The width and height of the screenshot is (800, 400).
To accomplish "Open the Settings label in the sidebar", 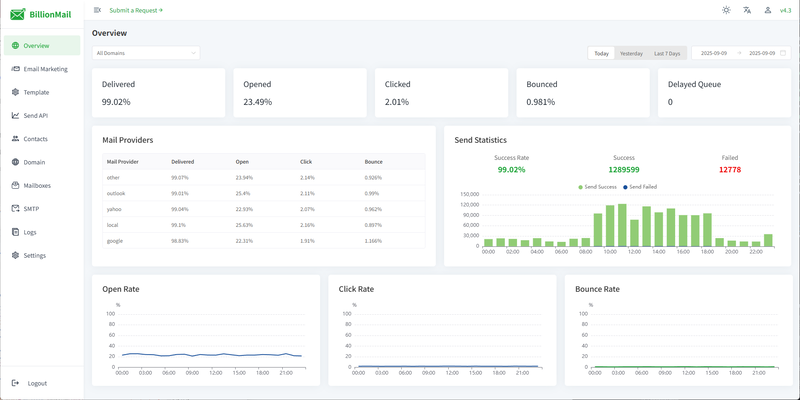I will point(35,256).
